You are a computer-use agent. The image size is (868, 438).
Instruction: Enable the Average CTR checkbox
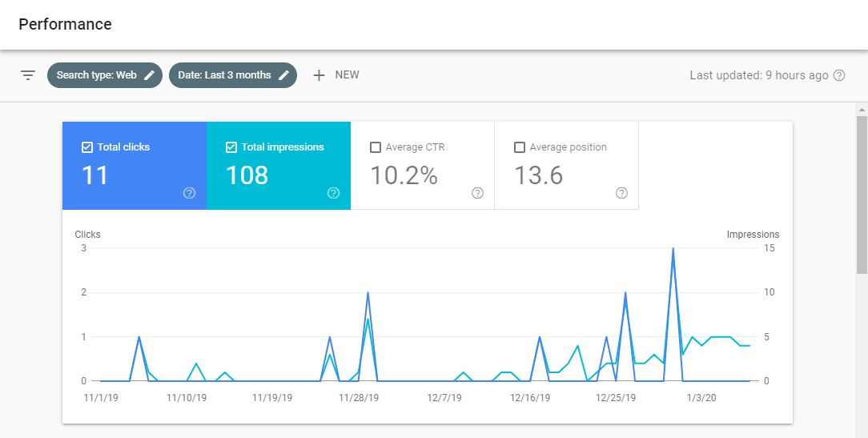point(376,147)
